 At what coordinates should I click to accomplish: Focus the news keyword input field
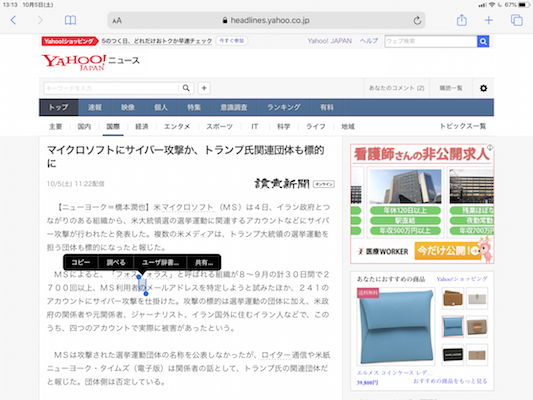[111, 88]
